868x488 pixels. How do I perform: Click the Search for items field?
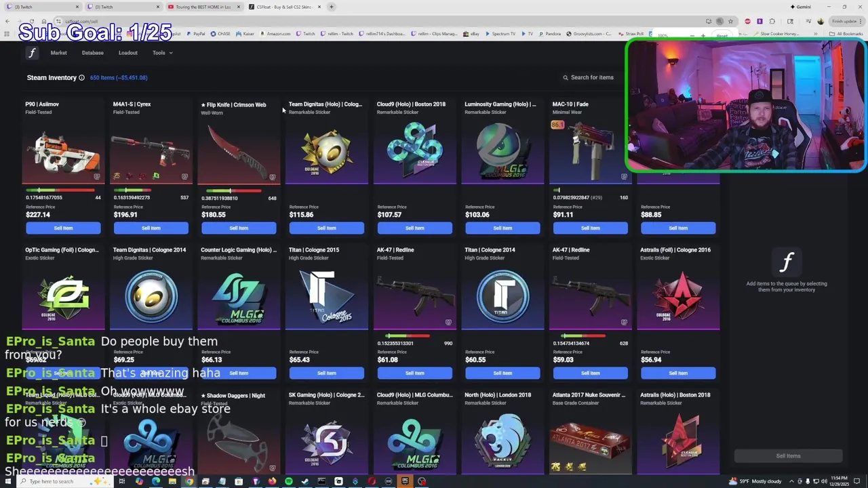tap(592, 77)
